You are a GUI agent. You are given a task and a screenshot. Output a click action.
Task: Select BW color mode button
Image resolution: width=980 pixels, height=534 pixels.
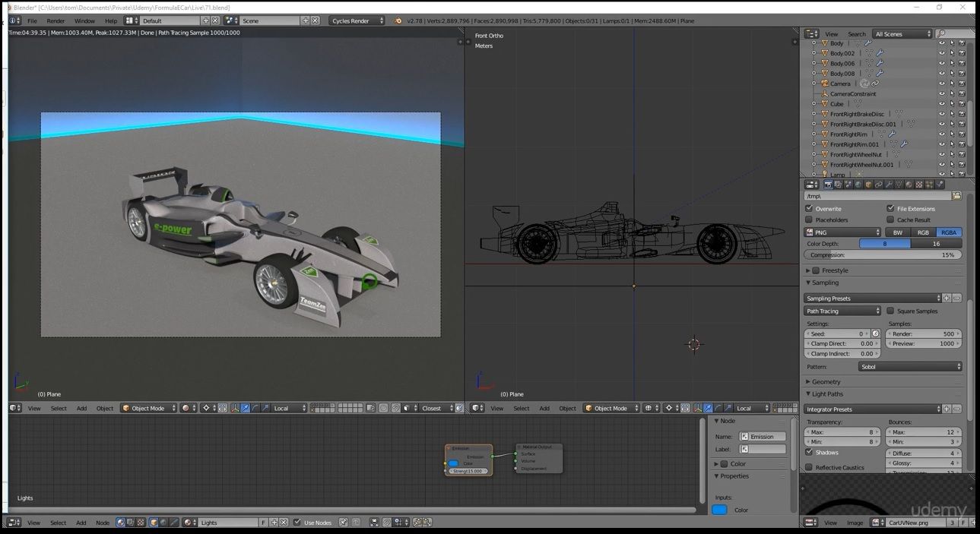(x=898, y=232)
